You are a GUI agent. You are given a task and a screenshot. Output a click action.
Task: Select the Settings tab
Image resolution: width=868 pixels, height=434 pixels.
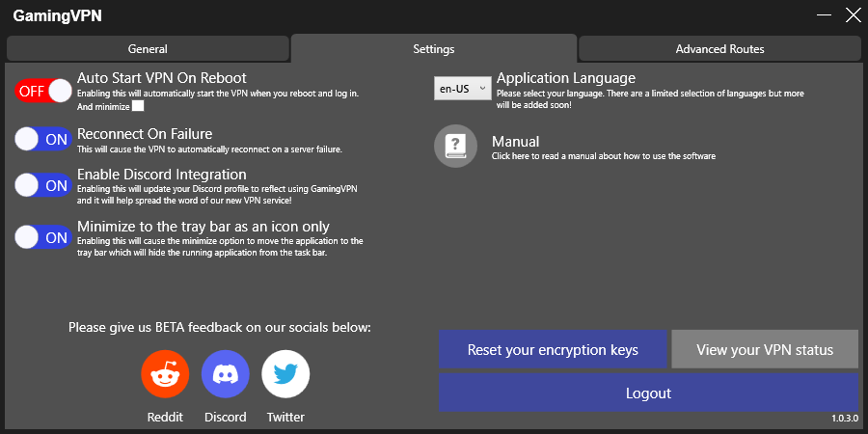[434, 49]
